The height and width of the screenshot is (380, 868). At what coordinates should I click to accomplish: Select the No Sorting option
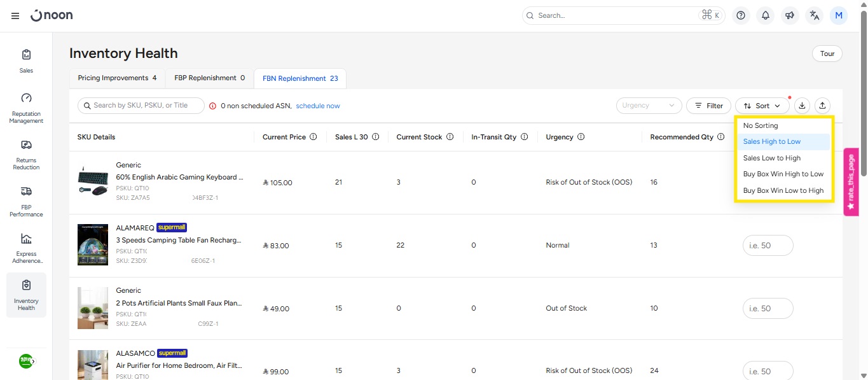tap(760, 125)
